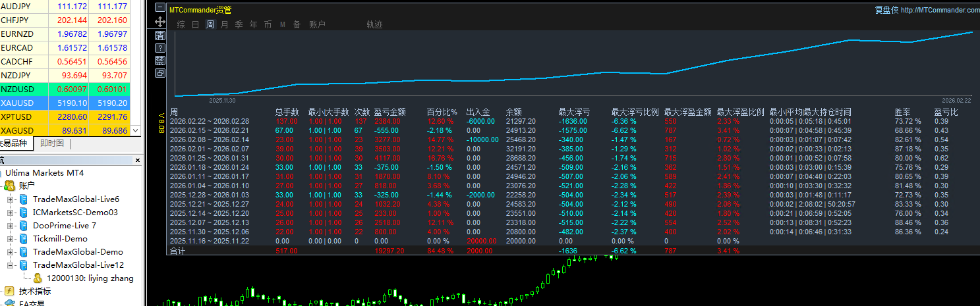Click the 清 clear icon in sidebar

(159, 36)
